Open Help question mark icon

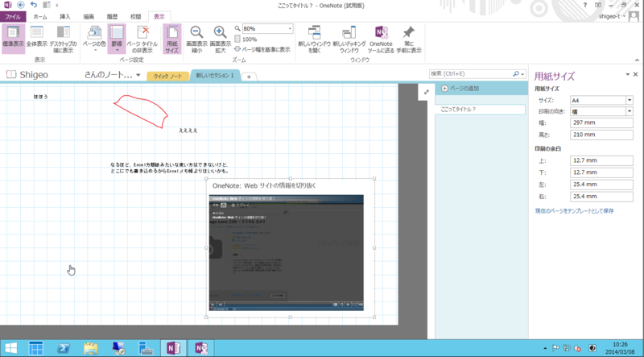click(x=585, y=6)
